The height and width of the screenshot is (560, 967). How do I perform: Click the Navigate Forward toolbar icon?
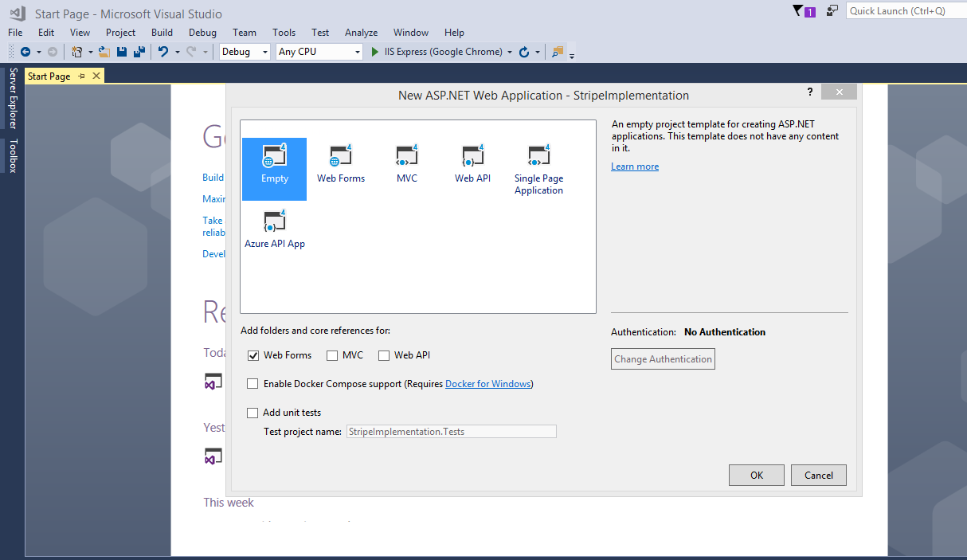(53, 52)
